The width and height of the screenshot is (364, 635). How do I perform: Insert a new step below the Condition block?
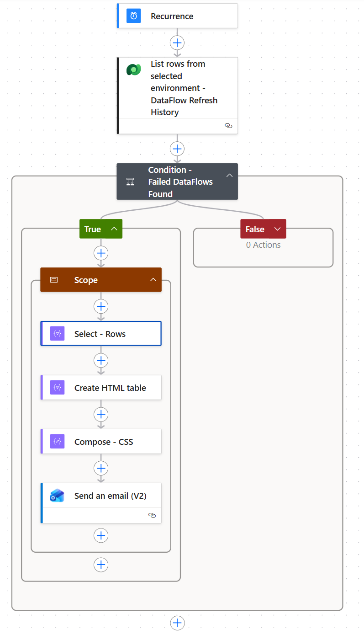coord(177,623)
